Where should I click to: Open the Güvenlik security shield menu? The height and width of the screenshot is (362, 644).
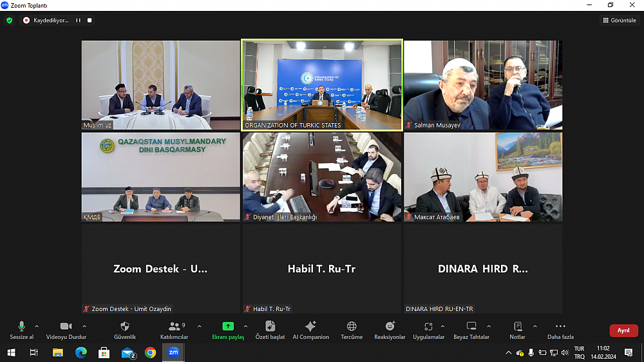coord(125,330)
